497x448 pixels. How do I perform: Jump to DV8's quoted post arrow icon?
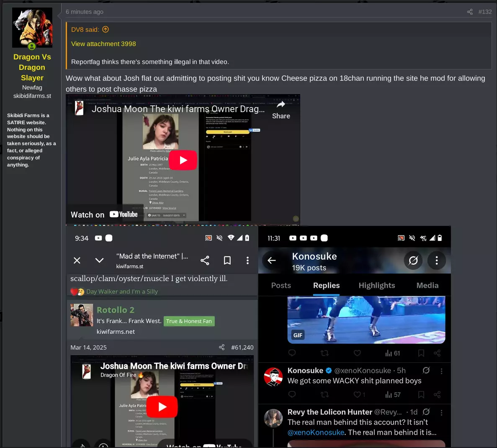coord(106,29)
